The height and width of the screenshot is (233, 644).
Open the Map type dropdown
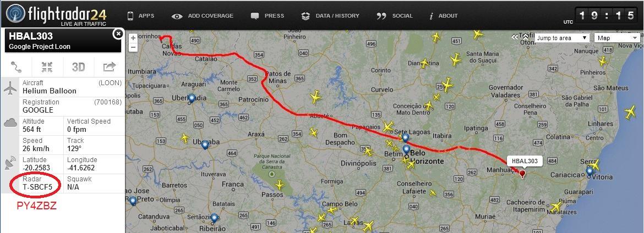[x=617, y=38]
